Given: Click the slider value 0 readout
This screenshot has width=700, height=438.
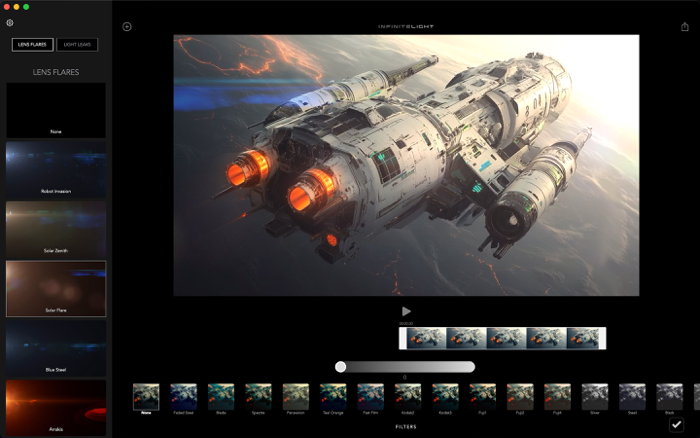Looking at the screenshot, I should pos(405,377).
